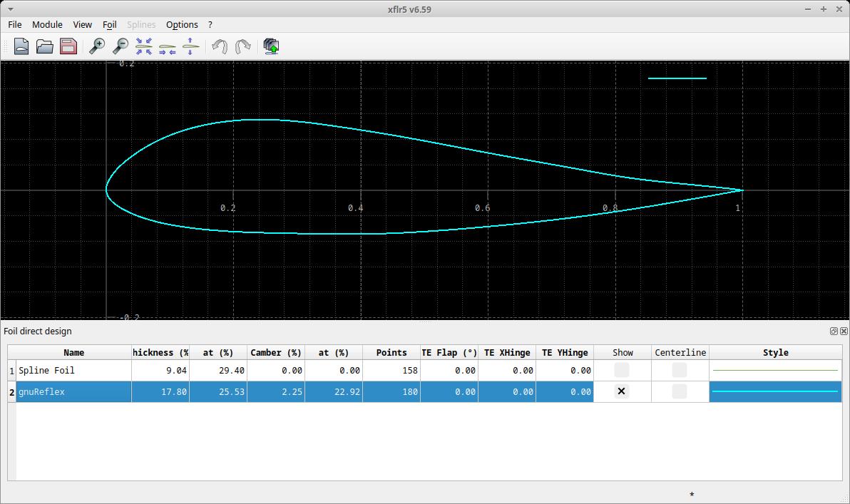Open the File menu
The width and height of the screenshot is (850, 504).
coord(14,24)
